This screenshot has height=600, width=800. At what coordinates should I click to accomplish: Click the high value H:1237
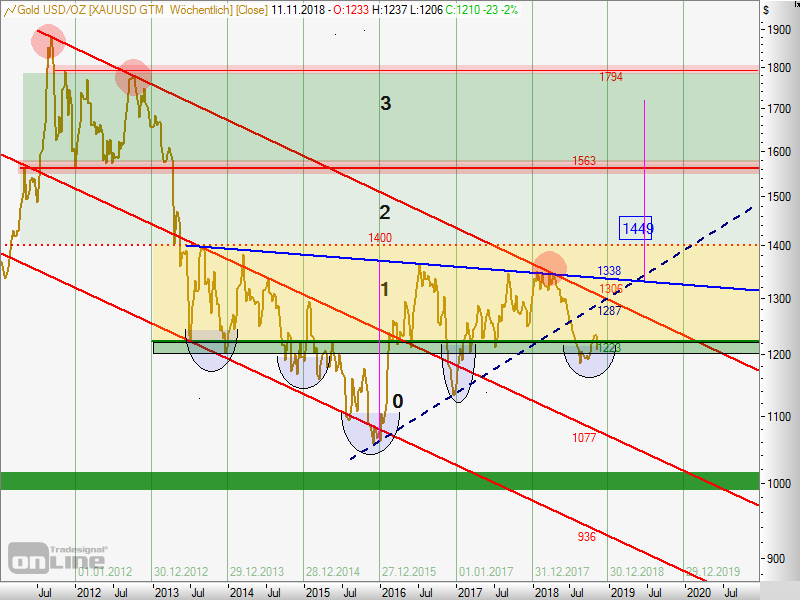pos(389,10)
